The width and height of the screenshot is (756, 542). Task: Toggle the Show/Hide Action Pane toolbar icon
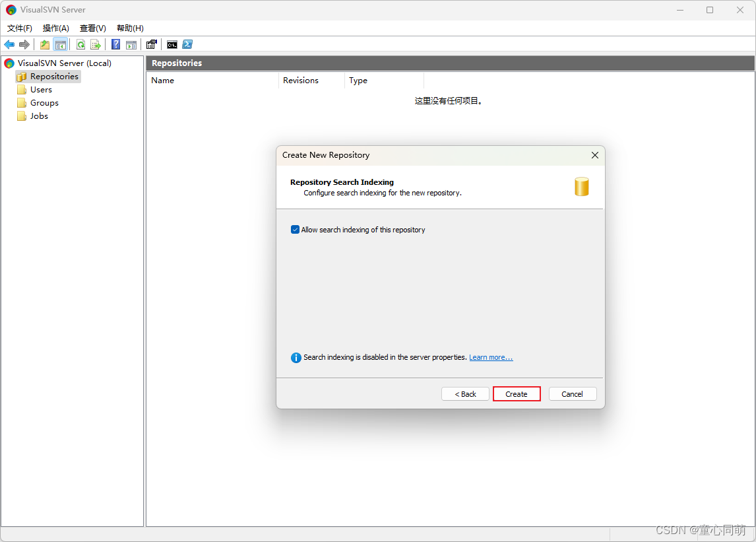pyautogui.click(x=131, y=45)
